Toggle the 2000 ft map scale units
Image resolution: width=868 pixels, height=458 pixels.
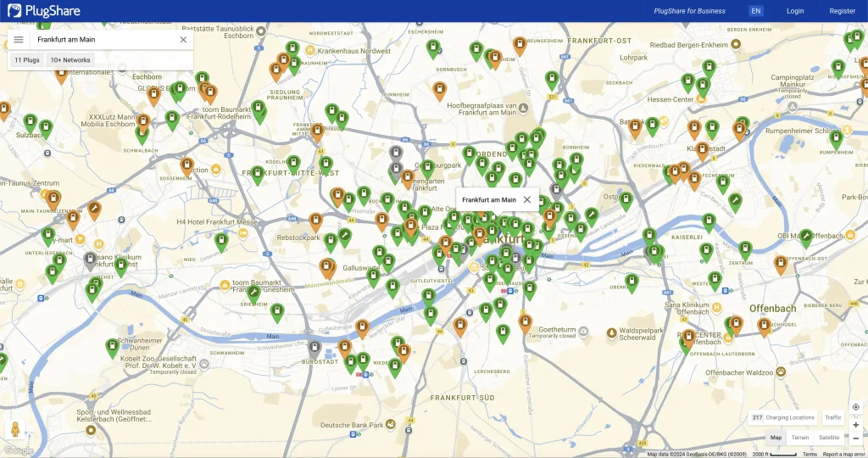pyautogui.click(x=775, y=454)
